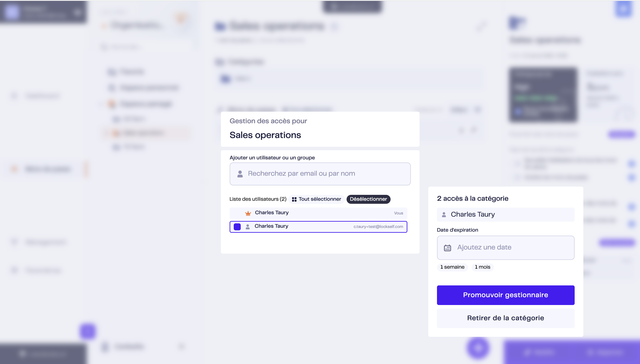The width and height of the screenshot is (640, 364).
Task: Open the Ajoutez une date picker field
Action: click(505, 248)
